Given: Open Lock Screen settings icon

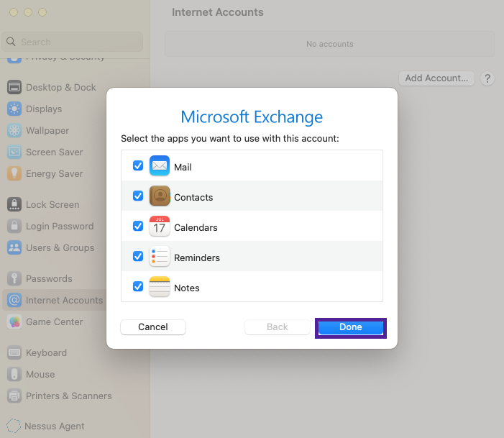Looking at the screenshot, I should (14, 204).
